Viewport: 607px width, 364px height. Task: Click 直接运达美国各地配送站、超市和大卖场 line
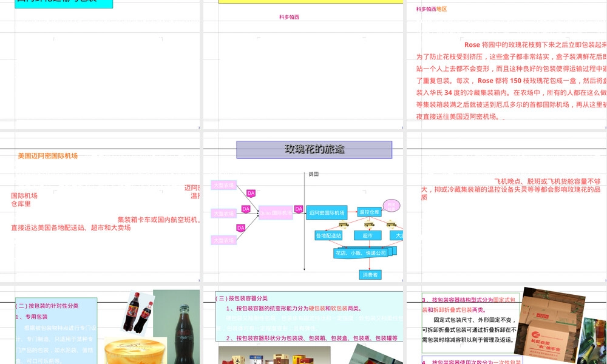coord(70,227)
